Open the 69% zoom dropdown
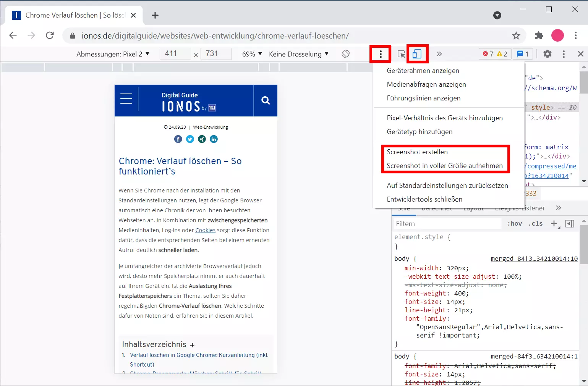The image size is (588, 386). [x=252, y=54]
